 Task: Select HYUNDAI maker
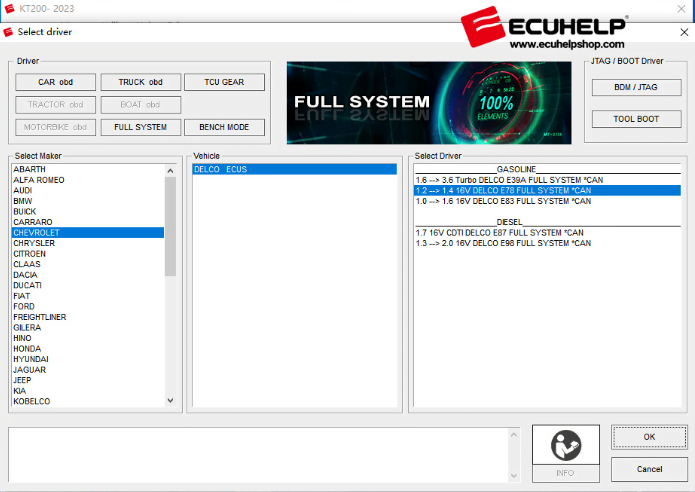click(x=88, y=359)
